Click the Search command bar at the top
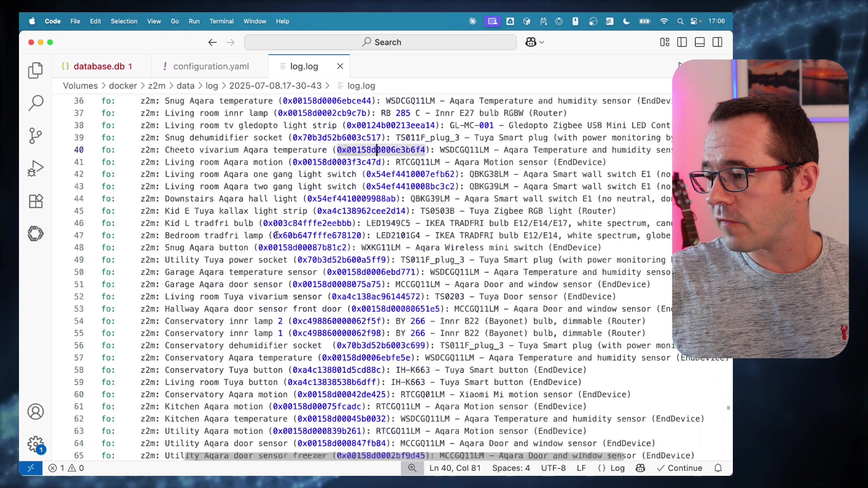The image size is (868, 488). 381,42
